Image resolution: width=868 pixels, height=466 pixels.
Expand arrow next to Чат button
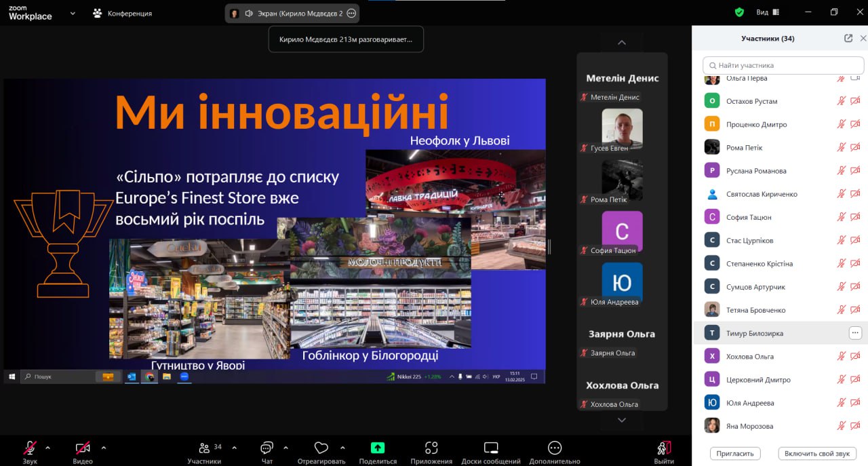click(285, 448)
